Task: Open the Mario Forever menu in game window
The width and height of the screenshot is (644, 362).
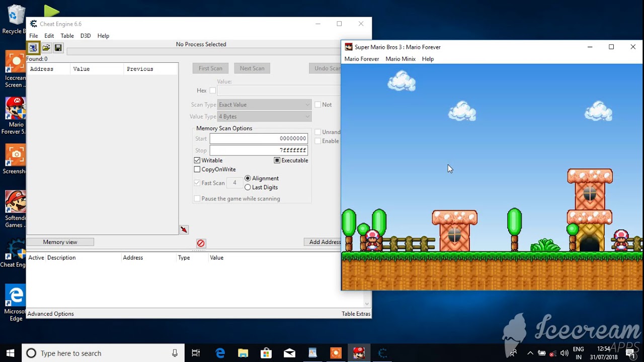Action: click(x=362, y=59)
